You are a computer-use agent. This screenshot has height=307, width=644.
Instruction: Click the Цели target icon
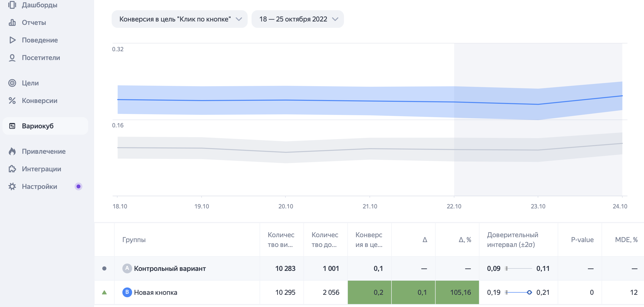click(x=12, y=83)
